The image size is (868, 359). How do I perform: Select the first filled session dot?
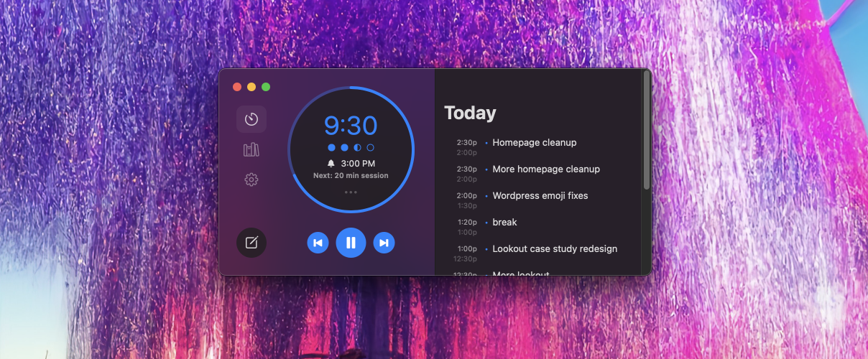click(331, 147)
